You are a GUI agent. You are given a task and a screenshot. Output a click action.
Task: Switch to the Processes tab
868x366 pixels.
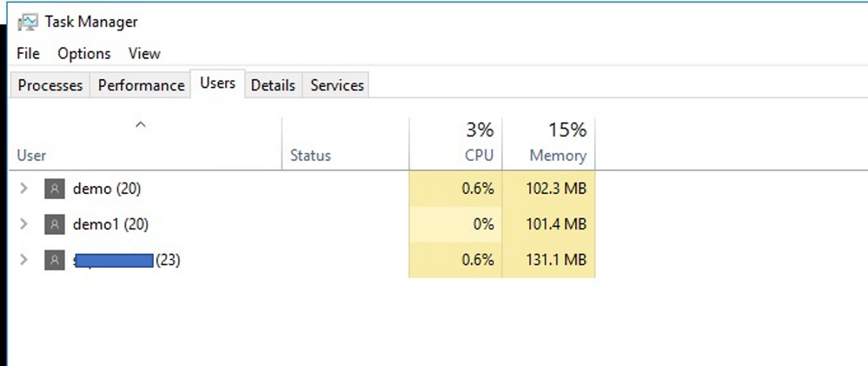click(50, 85)
